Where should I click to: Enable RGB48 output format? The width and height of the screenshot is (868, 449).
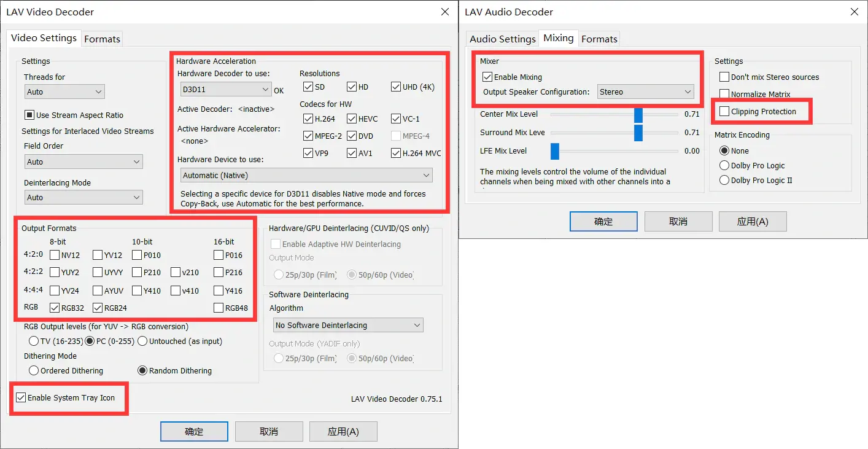click(x=218, y=308)
